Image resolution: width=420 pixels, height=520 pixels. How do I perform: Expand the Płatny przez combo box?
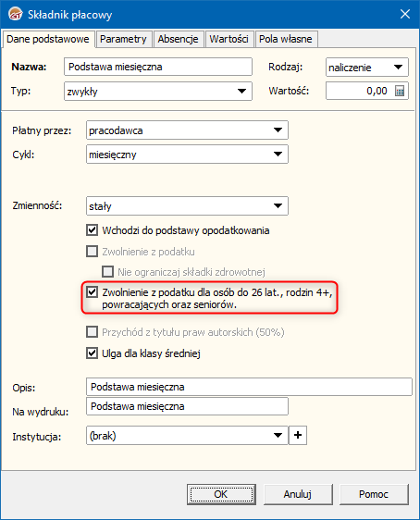point(278,130)
